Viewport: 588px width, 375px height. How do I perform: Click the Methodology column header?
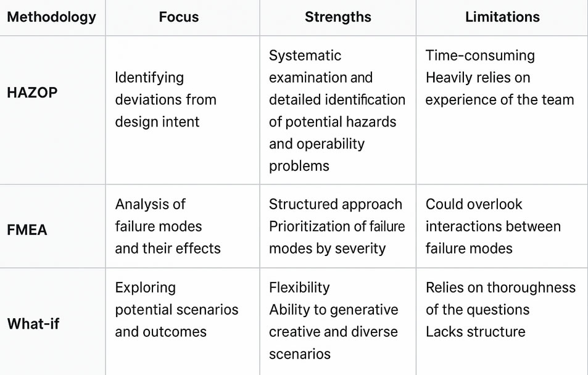(x=52, y=17)
